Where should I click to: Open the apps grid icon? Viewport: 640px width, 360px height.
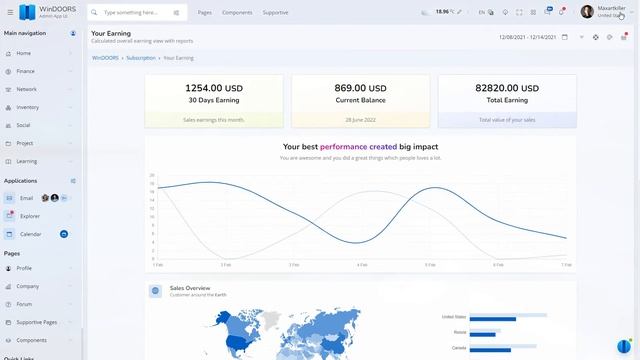click(533, 12)
